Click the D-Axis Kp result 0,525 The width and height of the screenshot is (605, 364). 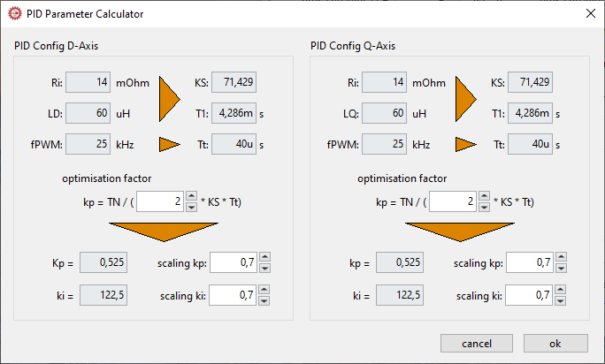103,262
